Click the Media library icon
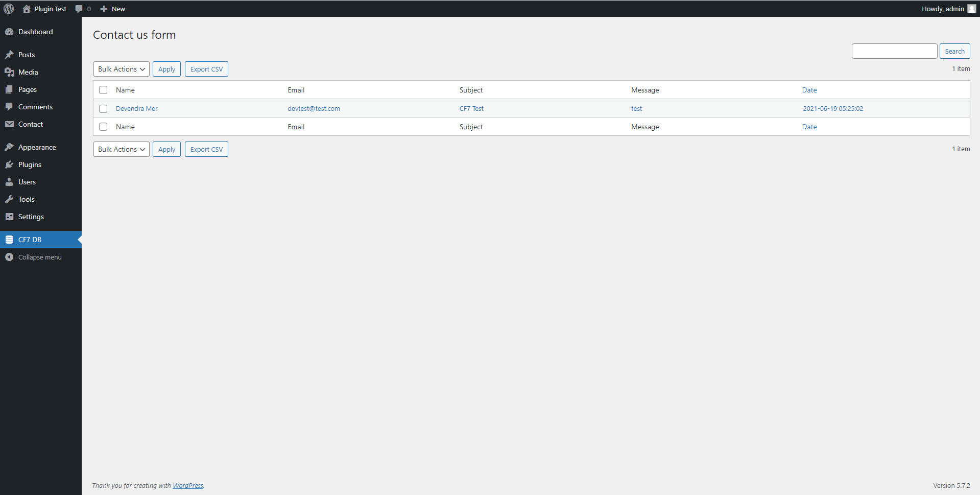The image size is (980, 495). (9, 72)
